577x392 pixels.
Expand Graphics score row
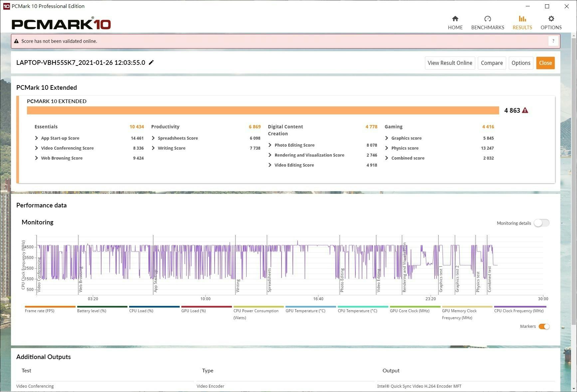click(x=387, y=138)
